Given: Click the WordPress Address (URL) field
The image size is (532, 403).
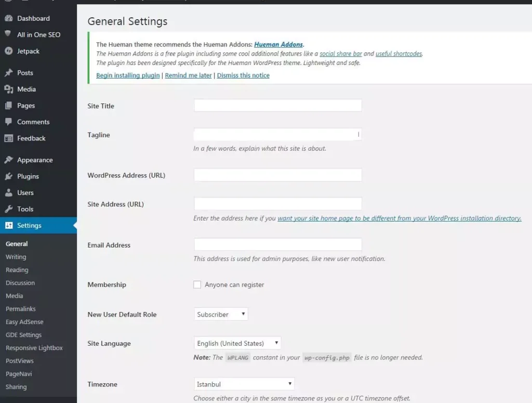Looking at the screenshot, I should [x=277, y=175].
